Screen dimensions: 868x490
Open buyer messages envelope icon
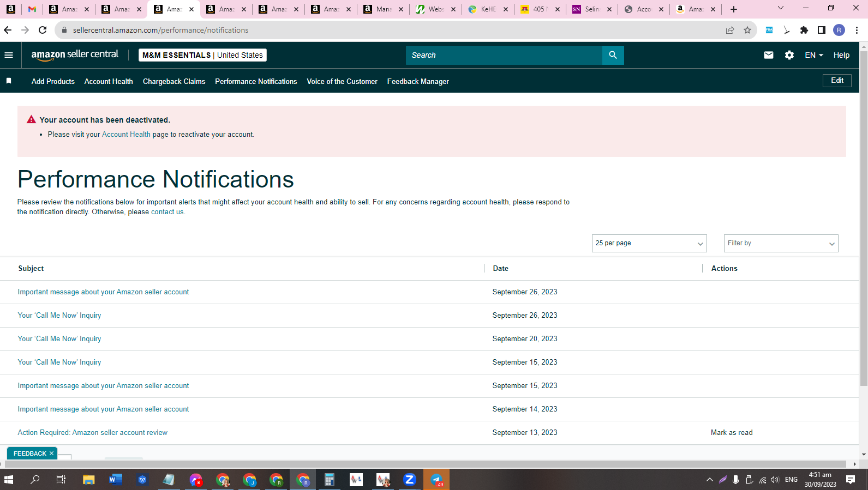pos(769,55)
